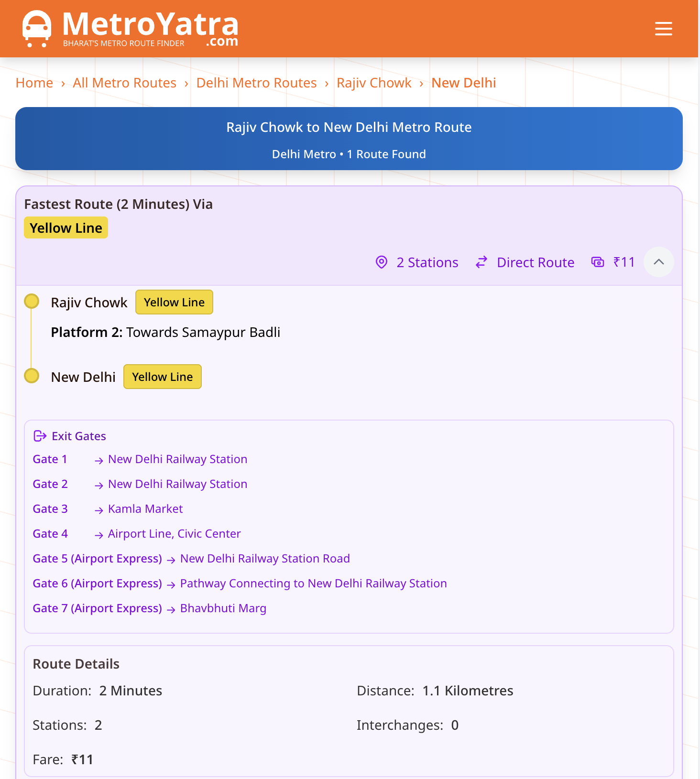
Task: Open the All Metro Routes breadcrumb
Action: [x=125, y=83]
